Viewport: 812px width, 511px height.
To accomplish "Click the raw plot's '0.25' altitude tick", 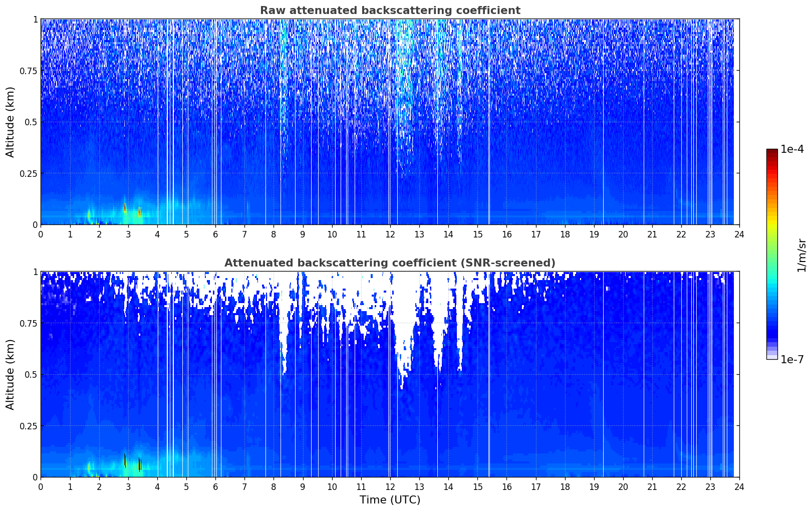I will point(29,173).
